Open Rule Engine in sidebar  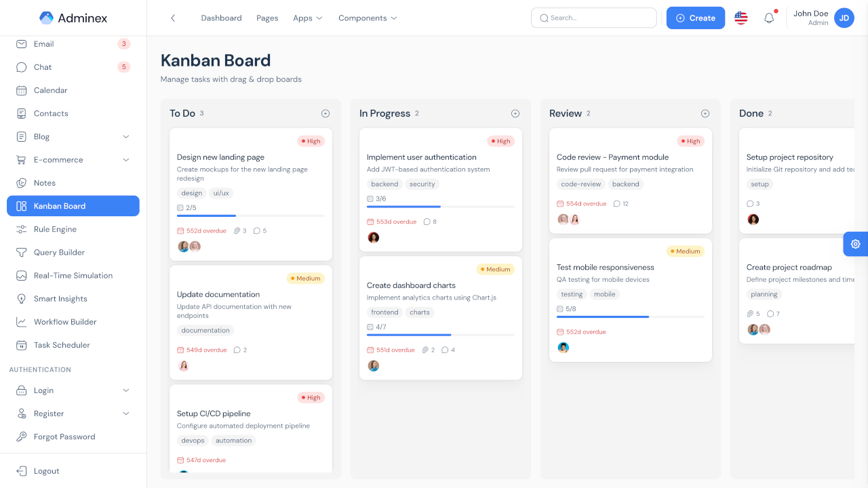[x=73, y=229]
